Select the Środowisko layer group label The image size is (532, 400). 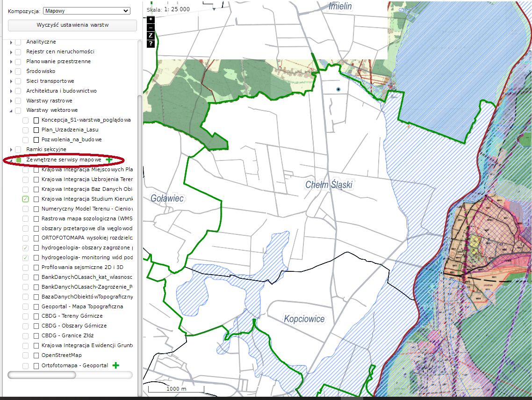41,72
